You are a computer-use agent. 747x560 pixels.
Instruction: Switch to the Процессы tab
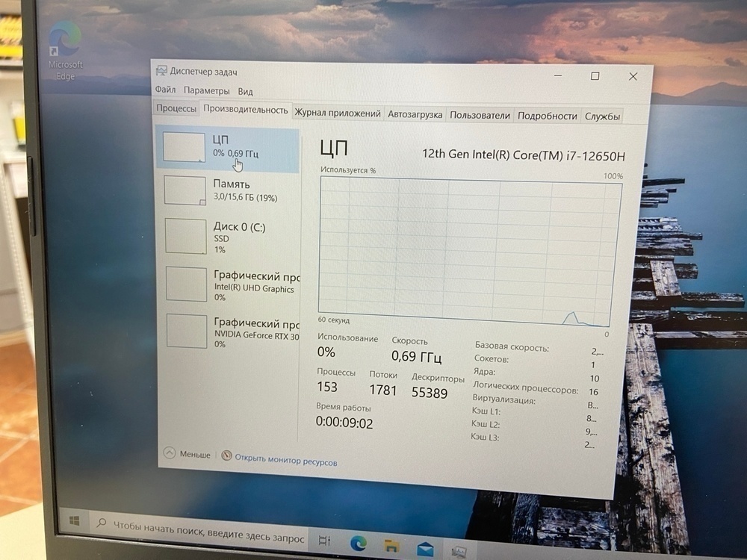point(176,108)
